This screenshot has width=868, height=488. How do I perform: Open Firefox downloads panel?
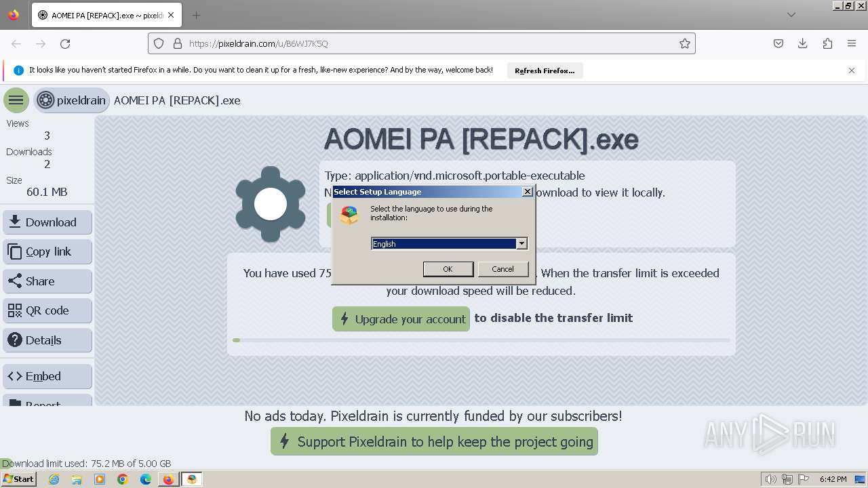click(803, 43)
